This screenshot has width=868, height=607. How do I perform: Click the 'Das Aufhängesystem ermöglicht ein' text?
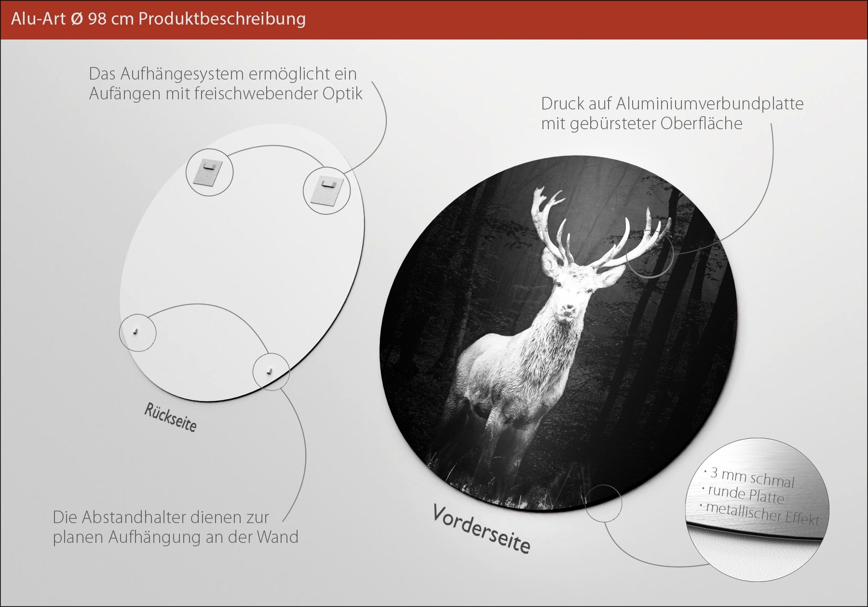pos(222,74)
